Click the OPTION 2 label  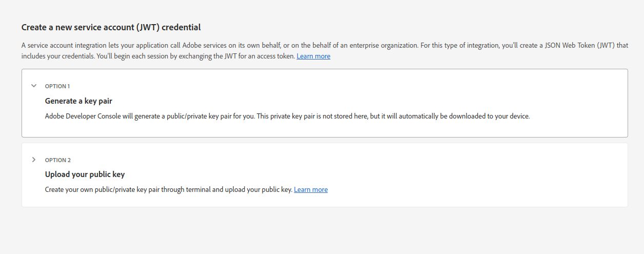58,160
